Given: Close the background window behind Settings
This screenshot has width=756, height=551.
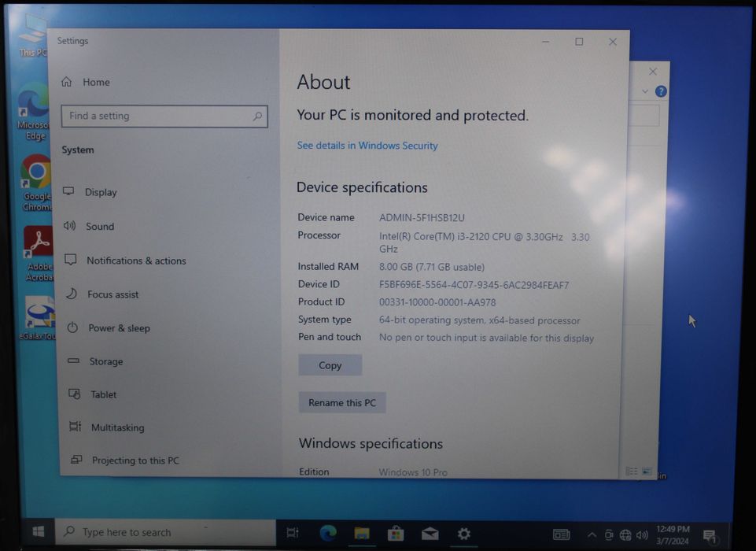Looking at the screenshot, I should (653, 72).
